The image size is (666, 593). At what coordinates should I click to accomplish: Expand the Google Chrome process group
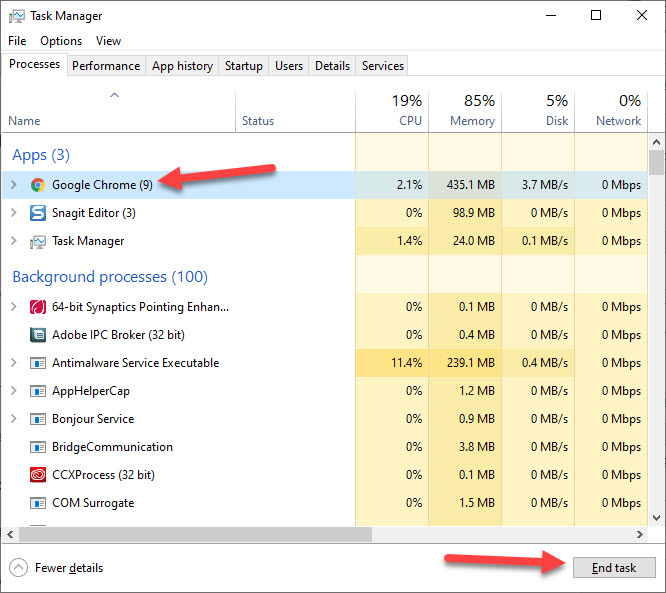14,185
